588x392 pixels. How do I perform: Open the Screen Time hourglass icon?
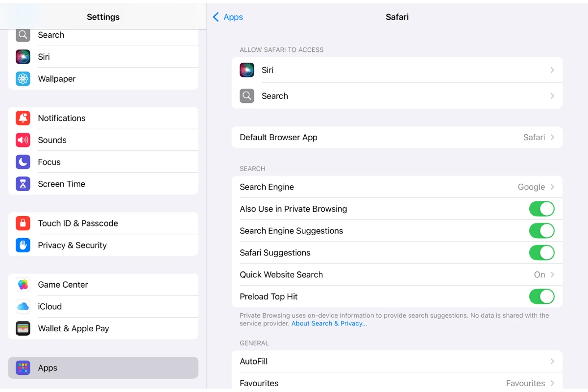pyautogui.click(x=23, y=184)
